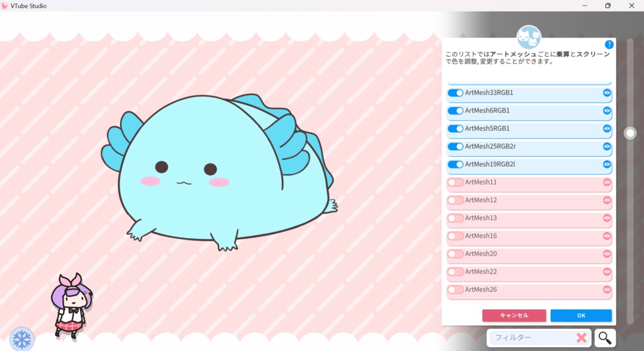Enable the ArtMesh26 switch
This screenshot has width=644, height=351.
(455, 290)
